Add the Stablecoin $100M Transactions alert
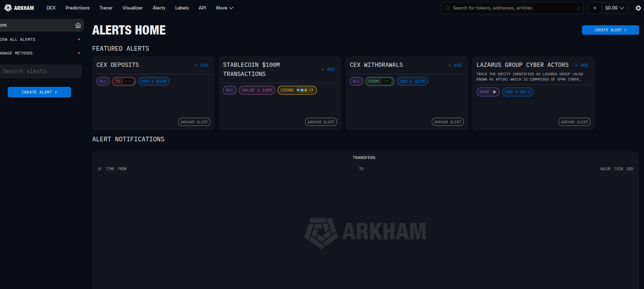 (x=328, y=70)
